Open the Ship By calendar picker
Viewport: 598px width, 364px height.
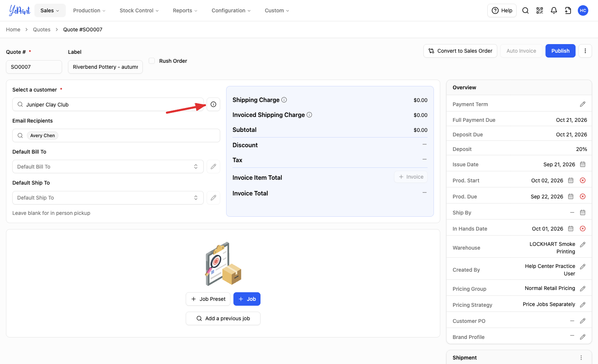583,213
